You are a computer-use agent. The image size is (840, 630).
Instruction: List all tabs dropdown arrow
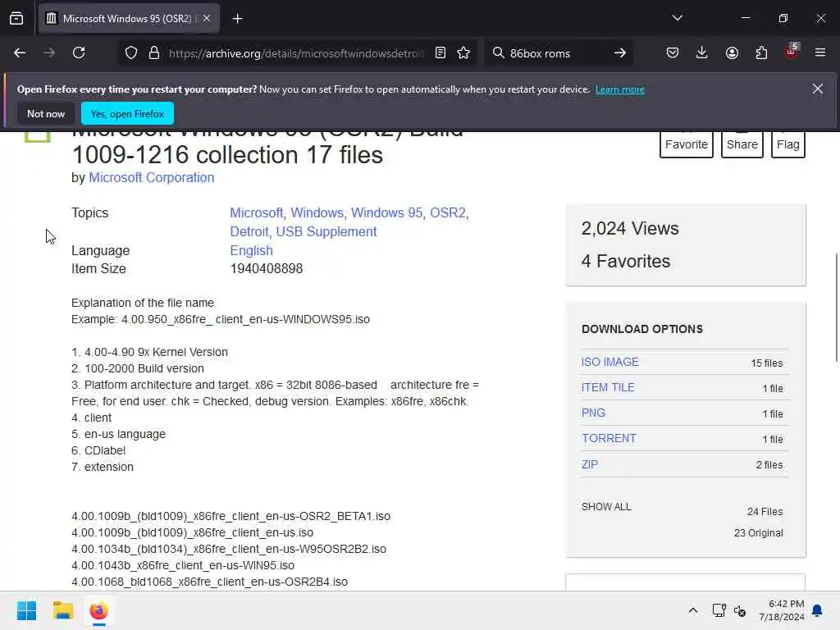point(677,18)
